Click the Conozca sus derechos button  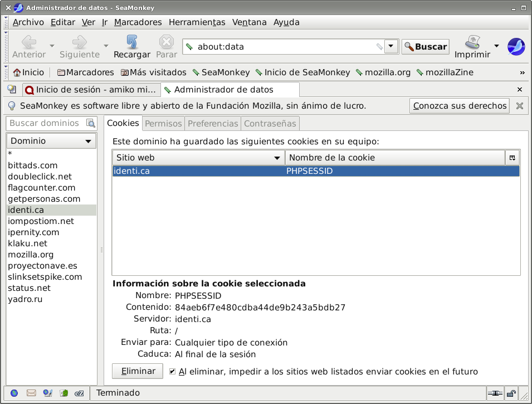tap(460, 106)
